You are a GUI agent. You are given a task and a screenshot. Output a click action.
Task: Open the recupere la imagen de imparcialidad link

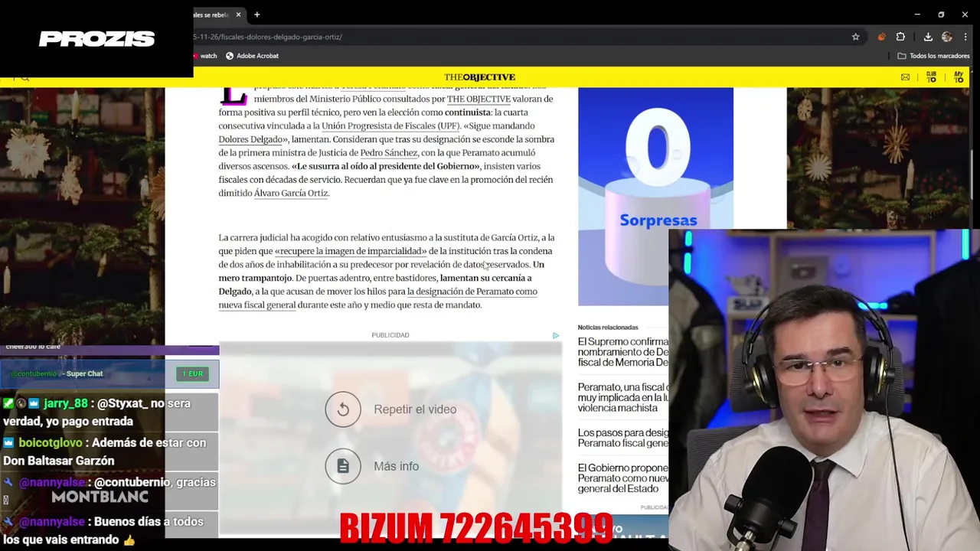pos(351,251)
